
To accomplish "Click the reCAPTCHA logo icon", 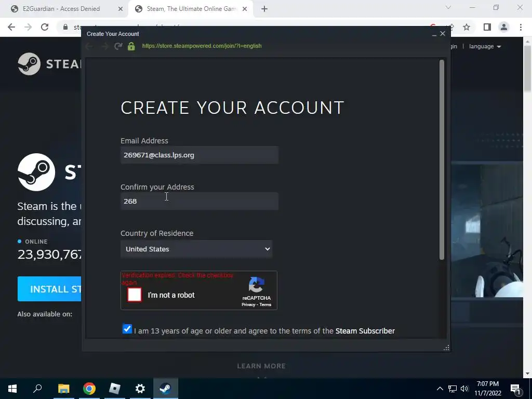I will [257, 285].
